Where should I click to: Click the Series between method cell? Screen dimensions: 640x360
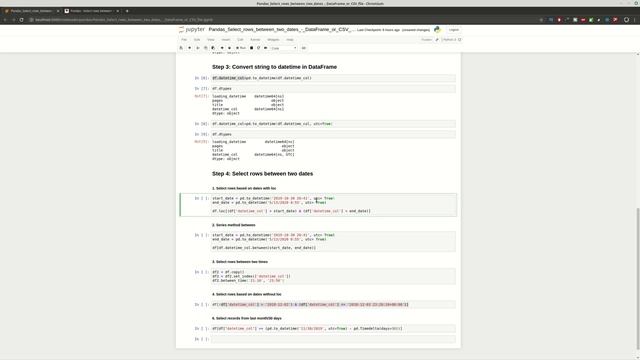click(x=333, y=241)
